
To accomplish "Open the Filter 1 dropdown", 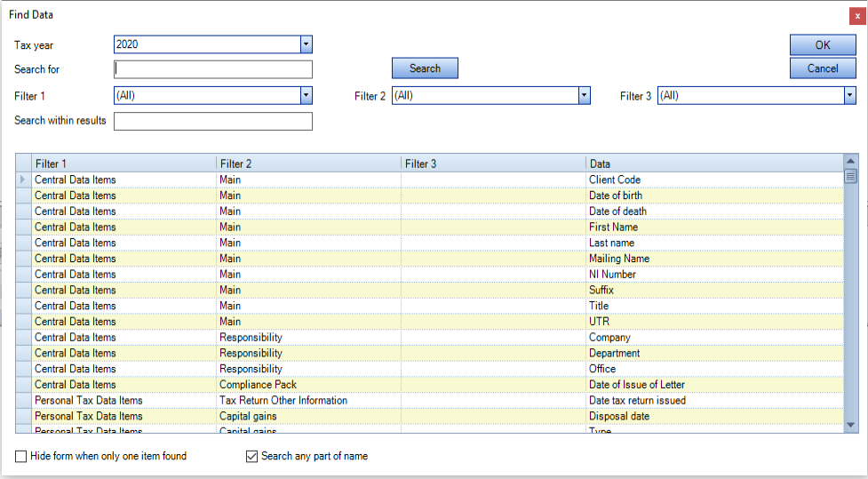I will pyautogui.click(x=307, y=95).
